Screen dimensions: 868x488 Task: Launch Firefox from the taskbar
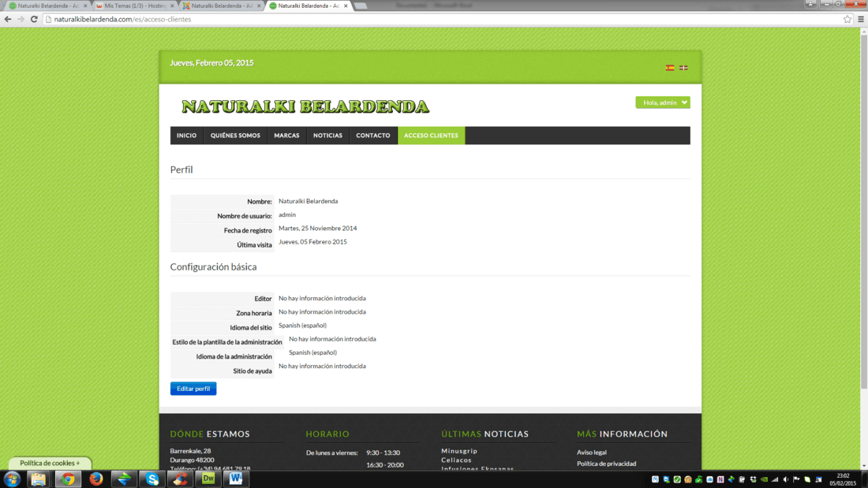(x=96, y=479)
